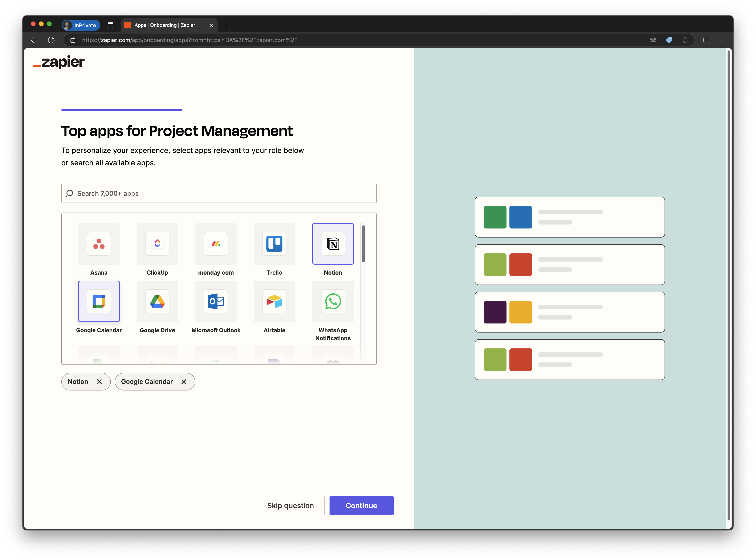Click Skip question
This screenshot has width=756, height=560.
(x=290, y=505)
